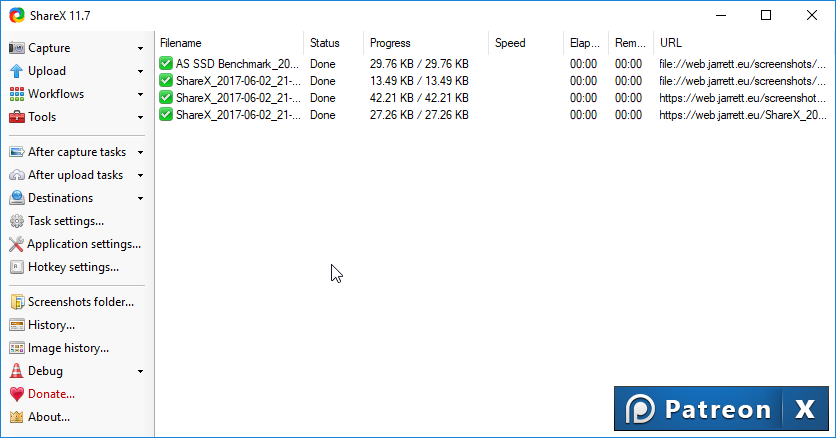
Task: Expand the Upload menu arrow
Action: click(x=140, y=71)
